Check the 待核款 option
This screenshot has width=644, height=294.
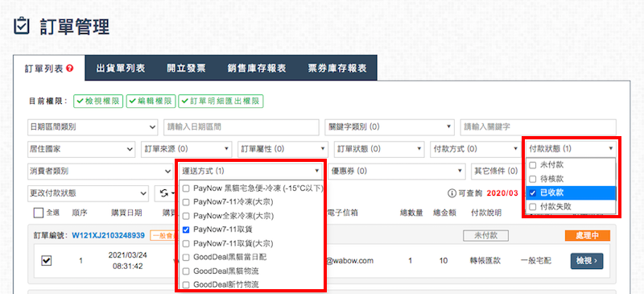532,179
